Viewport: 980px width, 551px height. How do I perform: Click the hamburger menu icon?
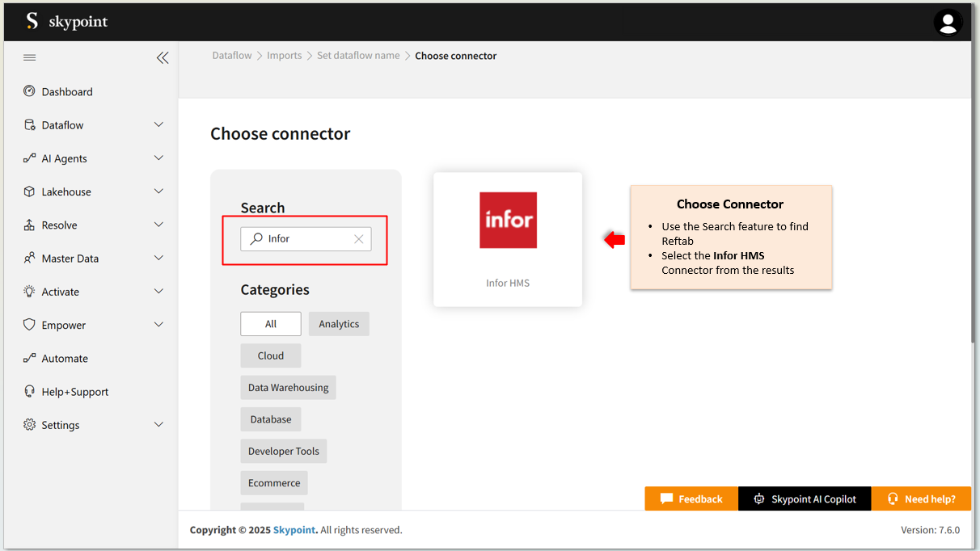30,57
